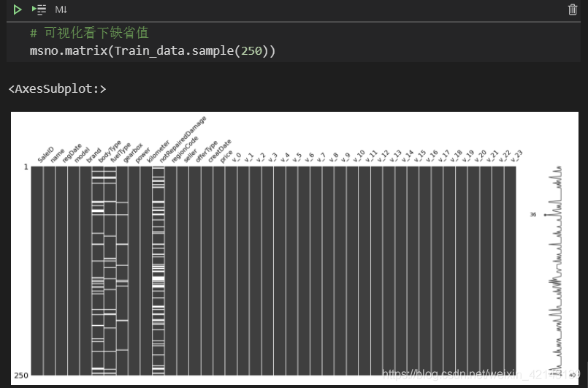Image resolution: width=588 pixels, height=388 pixels.
Task: Convert cell to Markdown with M↓ icon
Action: 61,9
